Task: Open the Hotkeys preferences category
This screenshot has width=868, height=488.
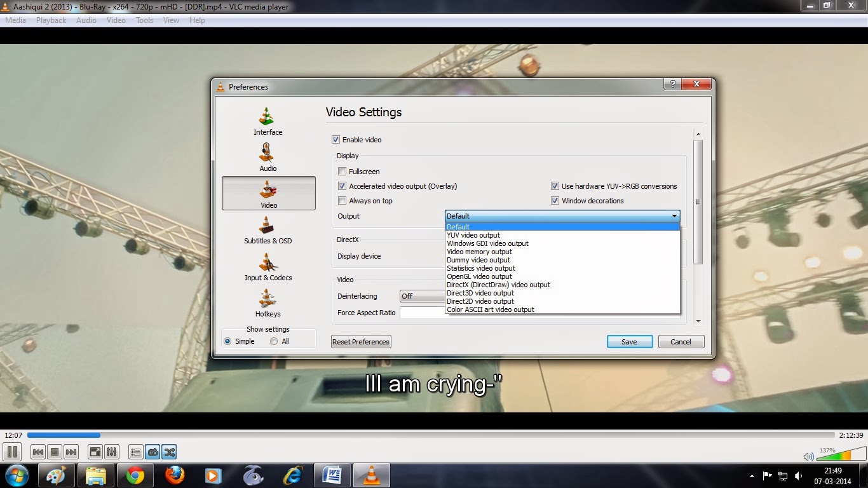Action: [268, 302]
